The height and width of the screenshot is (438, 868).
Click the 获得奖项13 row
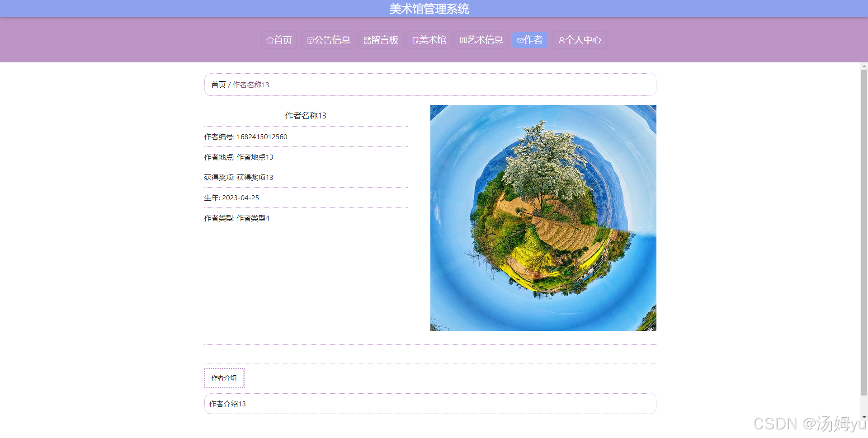pos(306,177)
